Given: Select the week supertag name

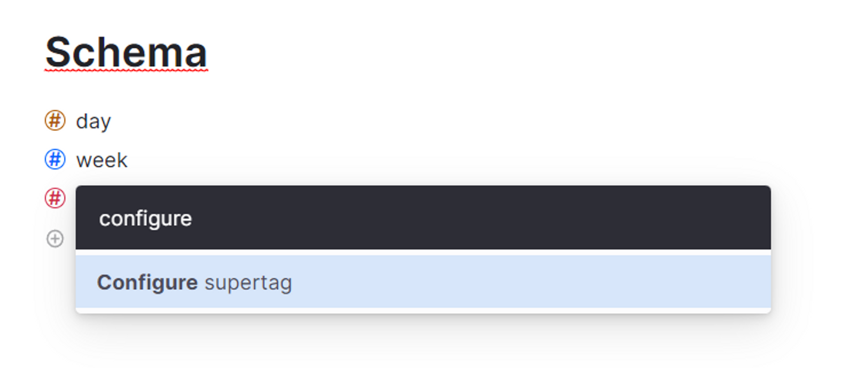Looking at the screenshot, I should [102, 160].
